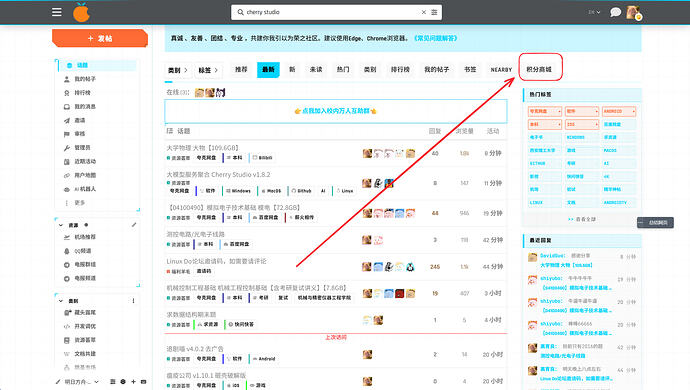Switch to the 热门 tab
The height and width of the screenshot is (390, 690).
[x=343, y=70]
